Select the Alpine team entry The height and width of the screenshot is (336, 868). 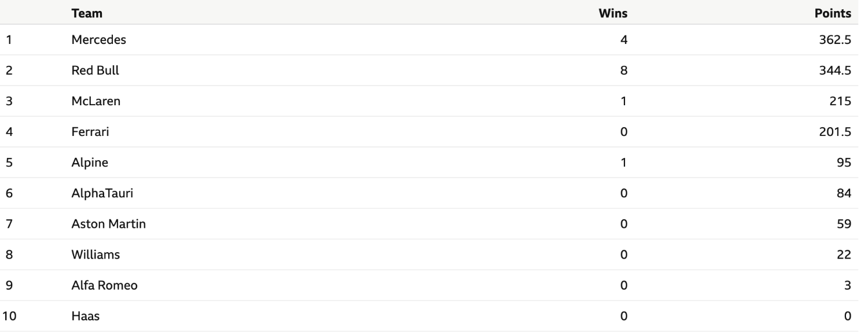point(90,163)
